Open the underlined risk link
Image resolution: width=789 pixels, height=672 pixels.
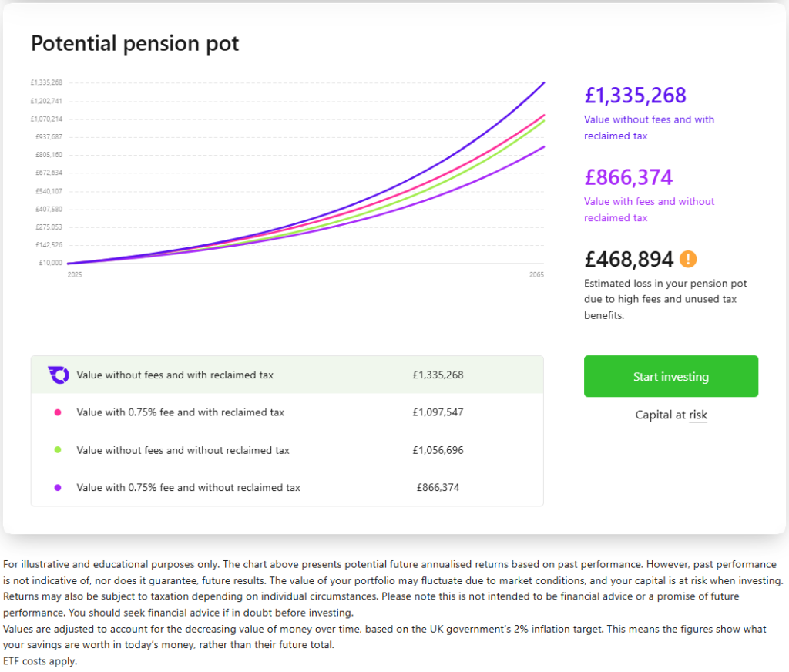698,415
